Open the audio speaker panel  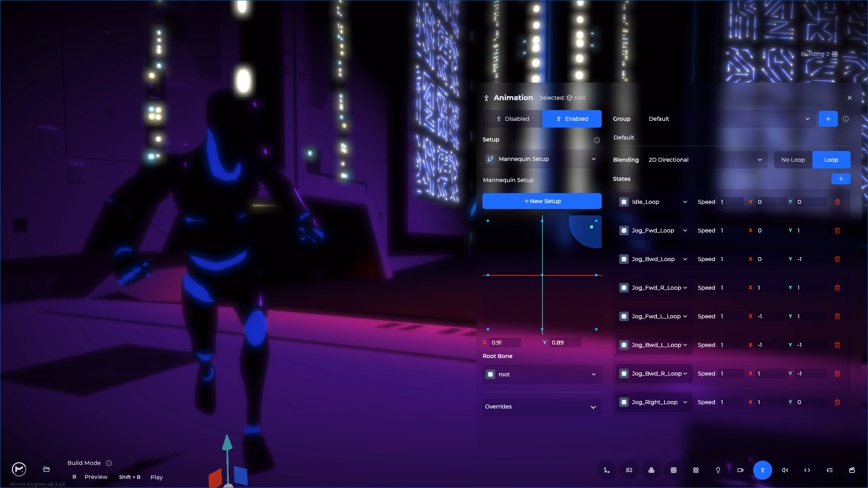click(x=785, y=470)
